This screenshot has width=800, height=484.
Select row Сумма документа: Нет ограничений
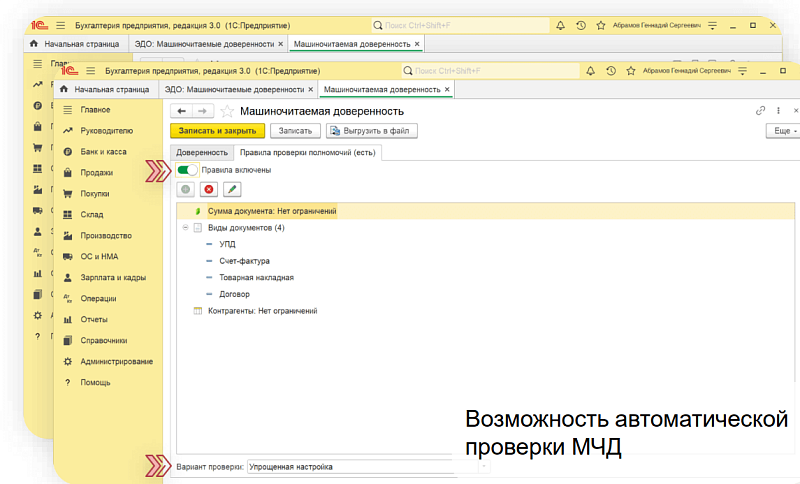pyautogui.click(x=485, y=211)
